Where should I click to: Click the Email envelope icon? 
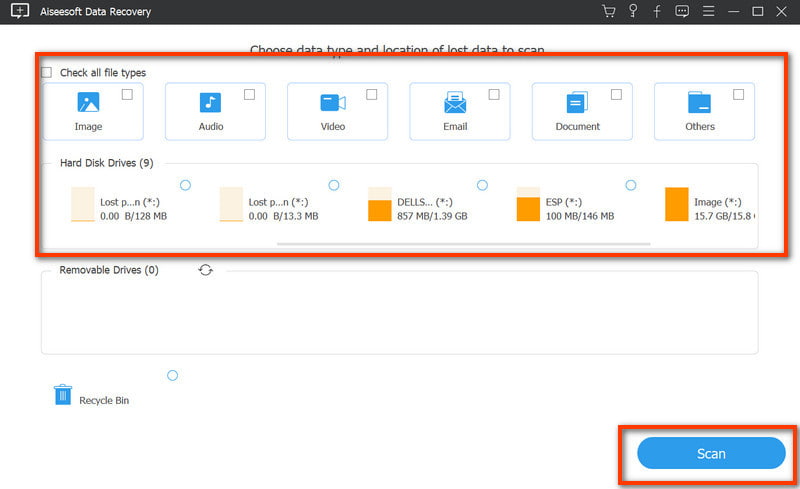tap(455, 102)
